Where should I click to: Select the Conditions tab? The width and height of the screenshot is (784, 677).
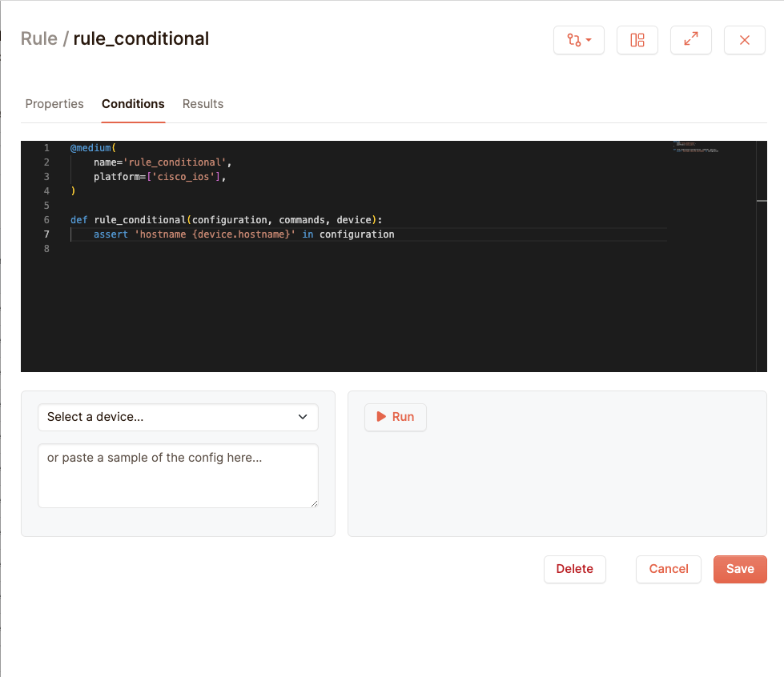(x=133, y=104)
